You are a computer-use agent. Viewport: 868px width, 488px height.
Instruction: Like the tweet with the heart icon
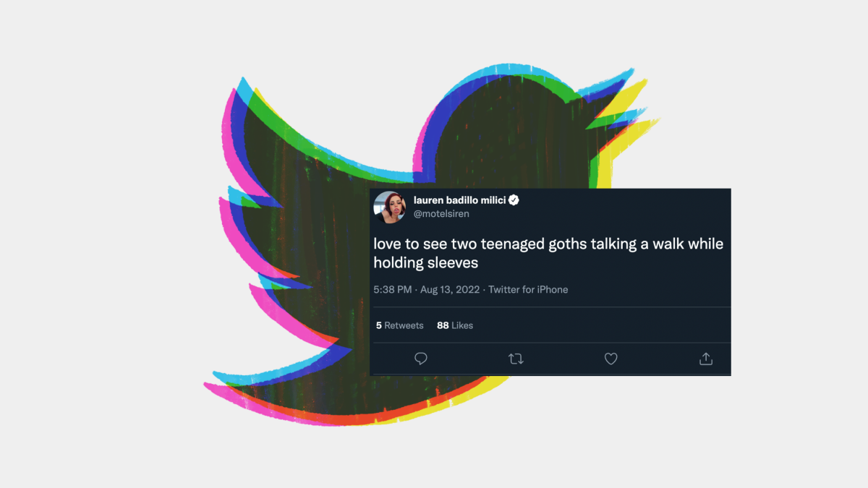pyautogui.click(x=611, y=359)
